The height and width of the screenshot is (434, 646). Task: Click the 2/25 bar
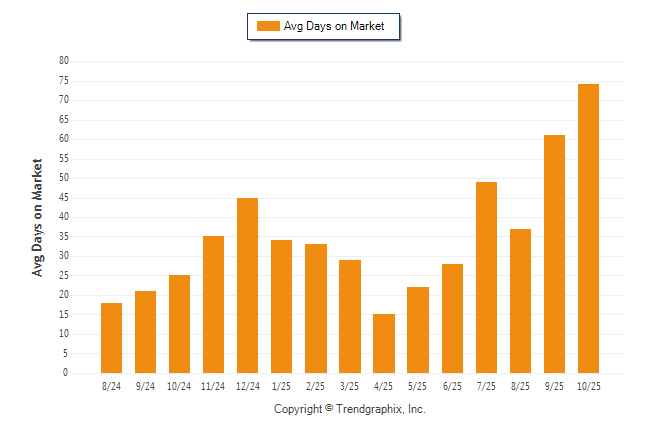click(x=315, y=309)
